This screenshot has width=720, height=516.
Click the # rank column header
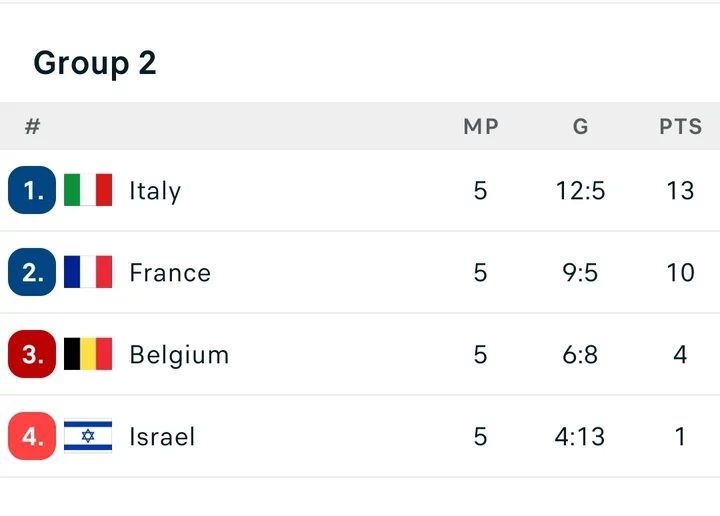pyautogui.click(x=32, y=127)
